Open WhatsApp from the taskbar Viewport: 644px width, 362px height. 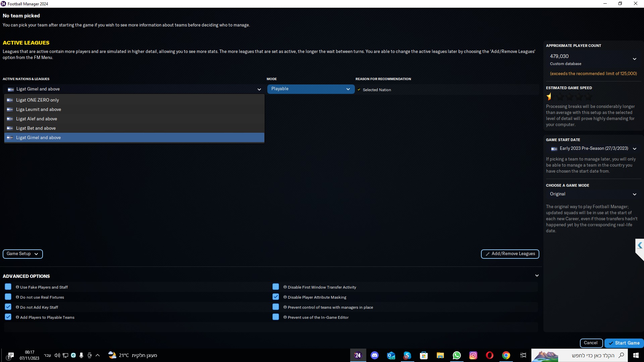[457, 355]
